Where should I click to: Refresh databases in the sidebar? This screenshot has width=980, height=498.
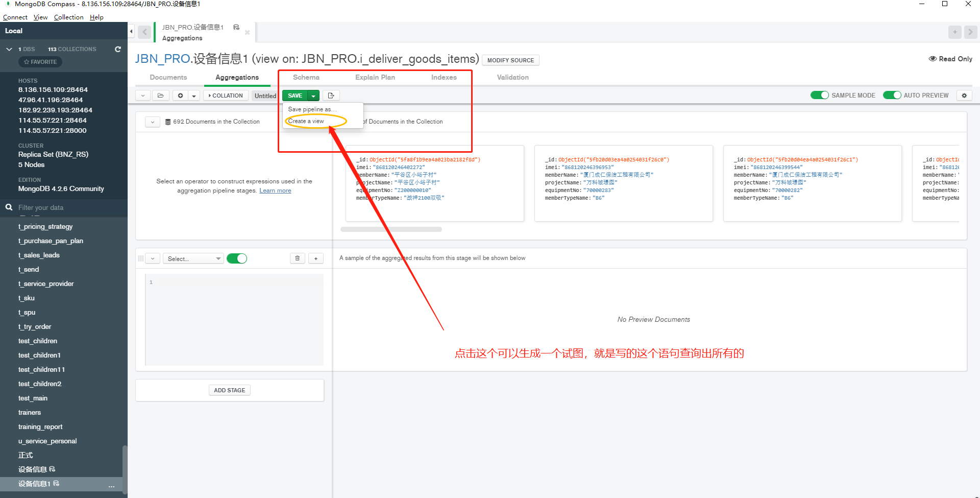coord(118,49)
